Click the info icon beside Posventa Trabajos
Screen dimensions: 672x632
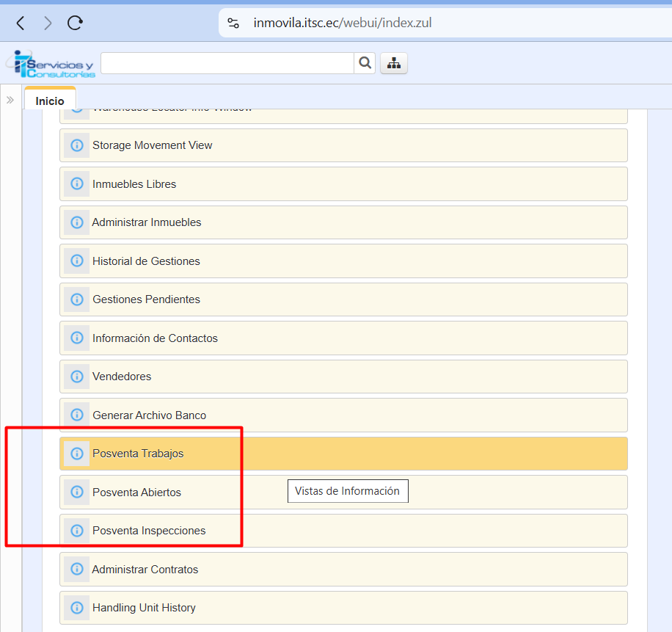click(76, 454)
